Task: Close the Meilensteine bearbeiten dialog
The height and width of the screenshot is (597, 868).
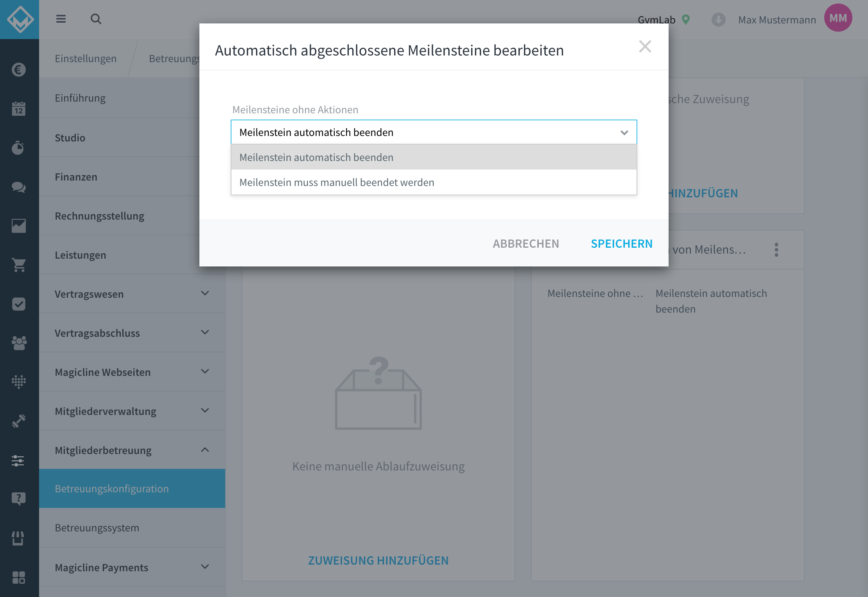Action: tap(645, 46)
